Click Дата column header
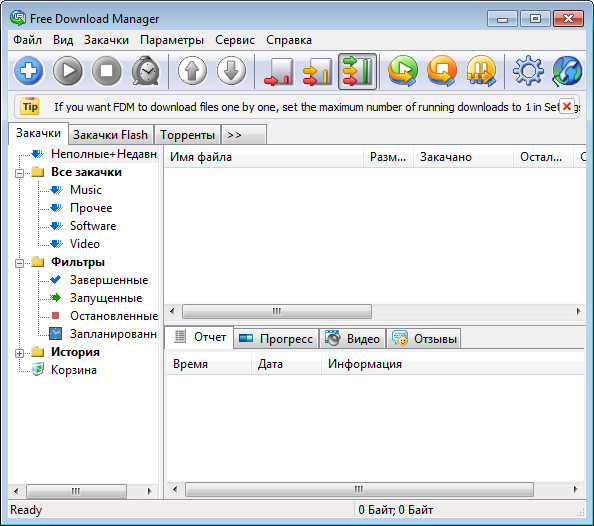The height and width of the screenshot is (526, 594). coord(287,364)
